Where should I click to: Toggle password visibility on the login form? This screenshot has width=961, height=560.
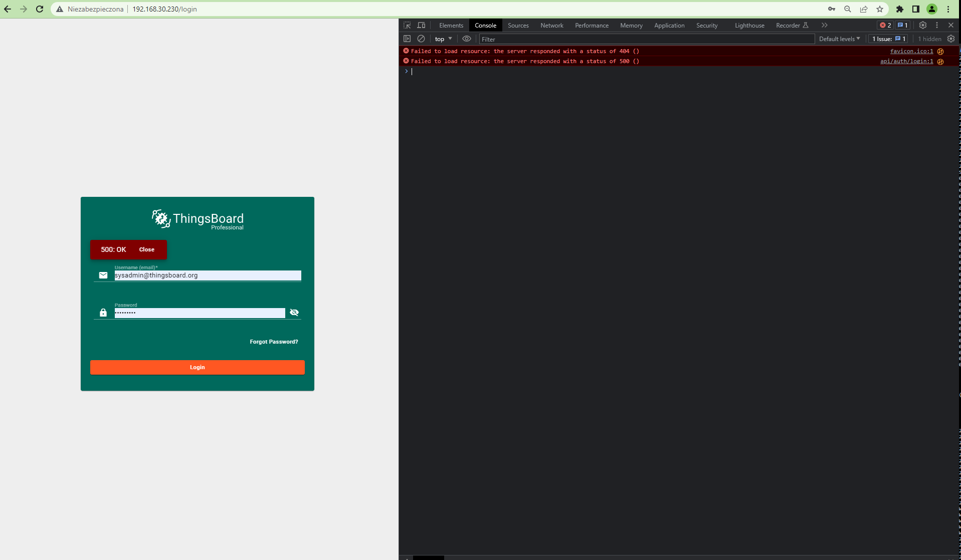click(294, 312)
